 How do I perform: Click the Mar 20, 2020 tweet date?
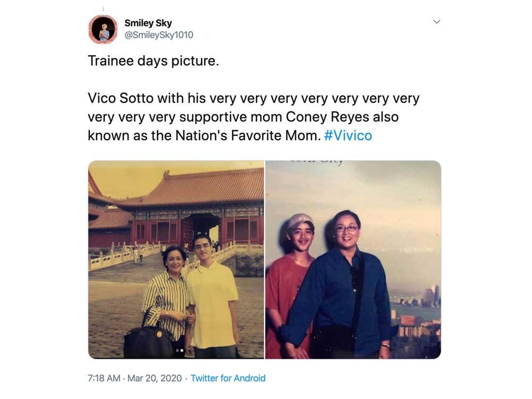click(155, 378)
